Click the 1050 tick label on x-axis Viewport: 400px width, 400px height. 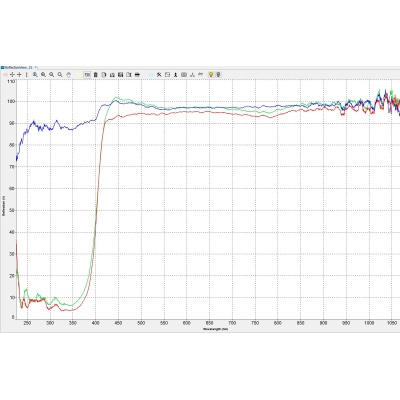tap(392, 323)
